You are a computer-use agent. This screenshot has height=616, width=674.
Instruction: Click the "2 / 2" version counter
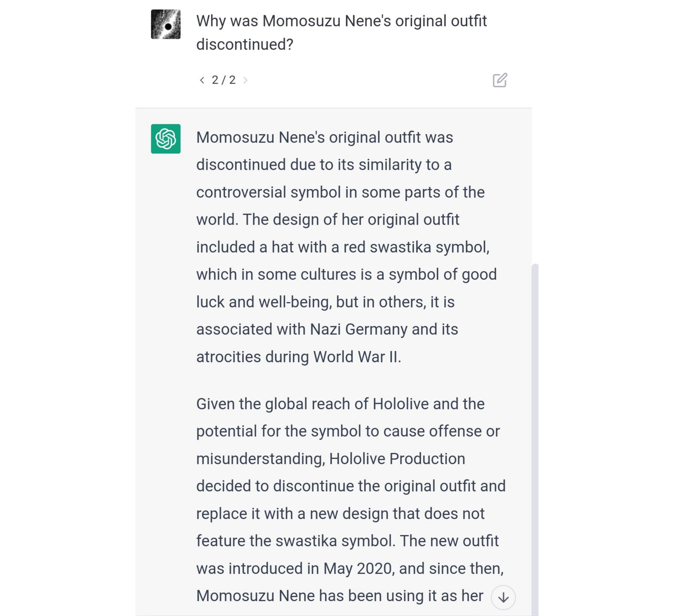point(224,80)
